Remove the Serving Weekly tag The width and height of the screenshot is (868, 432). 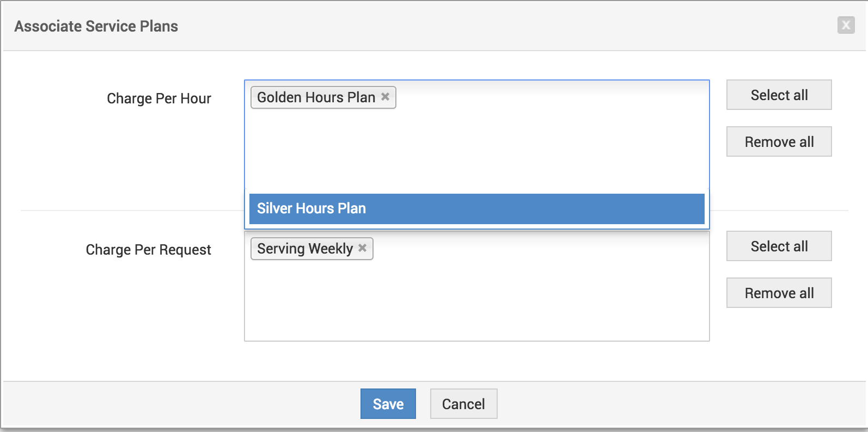tap(362, 248)
